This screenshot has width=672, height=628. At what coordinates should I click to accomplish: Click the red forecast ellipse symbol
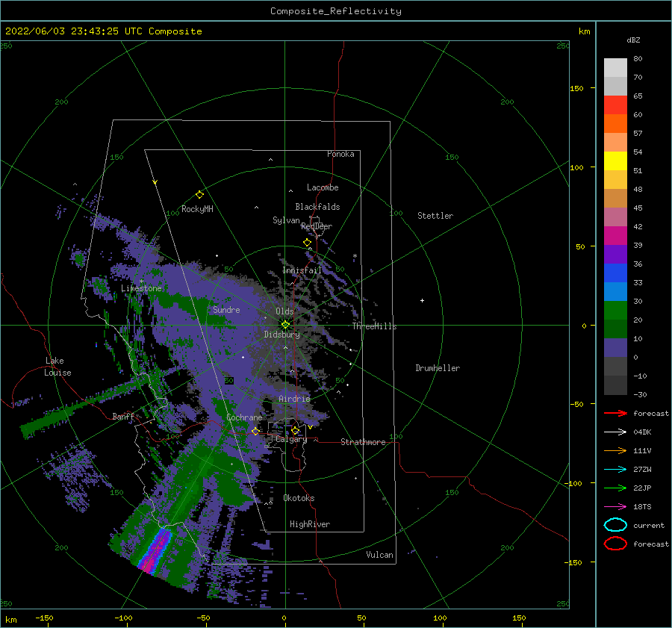click(x=615, y=544)
